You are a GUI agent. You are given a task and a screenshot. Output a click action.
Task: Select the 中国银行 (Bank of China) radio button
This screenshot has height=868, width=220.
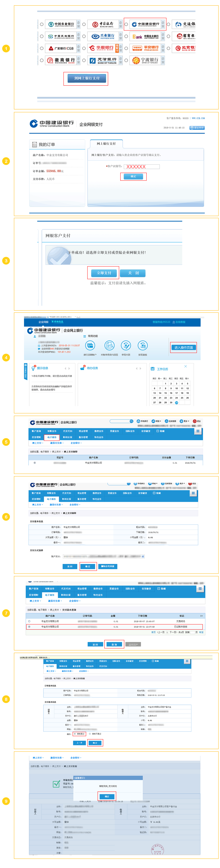point(84,24)
